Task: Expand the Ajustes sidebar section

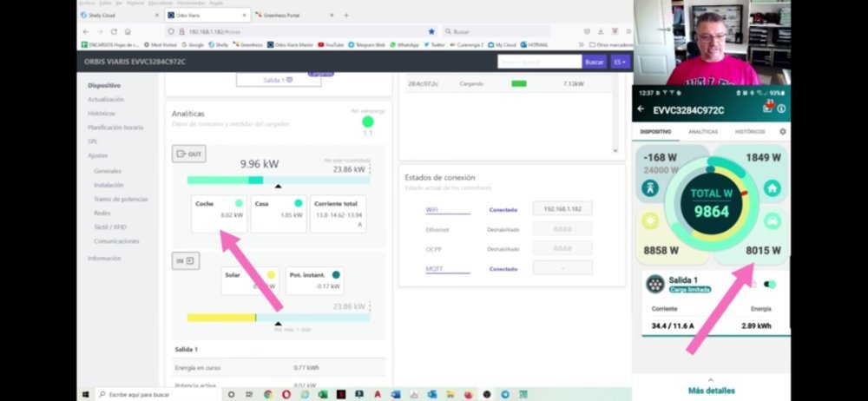Action: coord(97,155)
